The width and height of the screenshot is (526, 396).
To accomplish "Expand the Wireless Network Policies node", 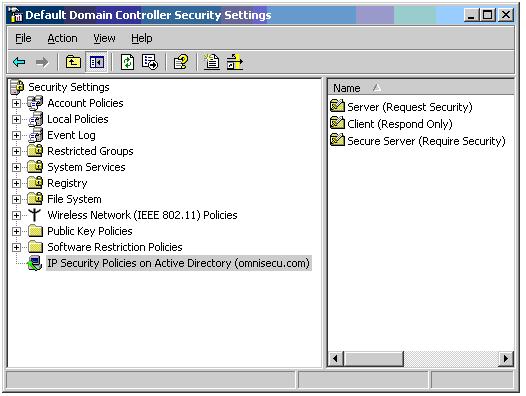I will coord(16,215).
